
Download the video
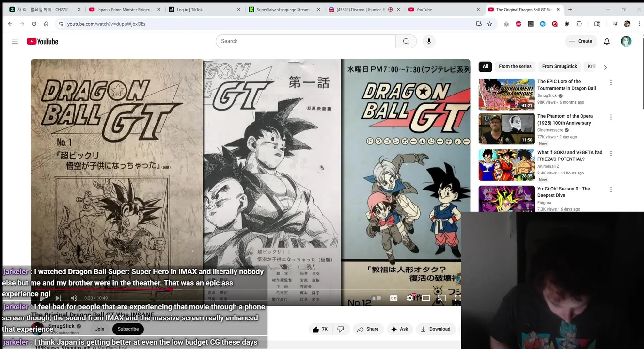pos(435,329)
